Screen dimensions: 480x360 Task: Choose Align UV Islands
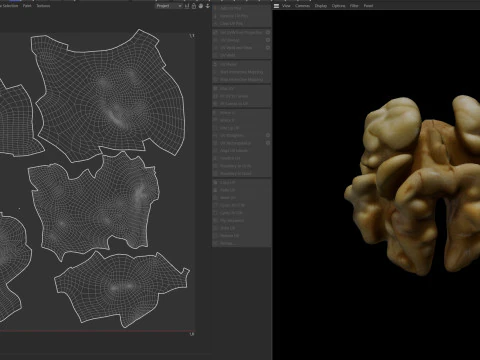242,151
